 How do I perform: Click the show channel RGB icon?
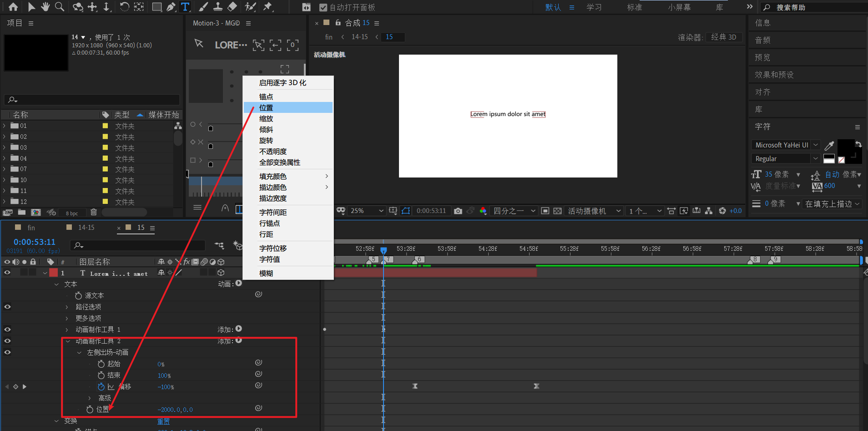tap(483, 211)
